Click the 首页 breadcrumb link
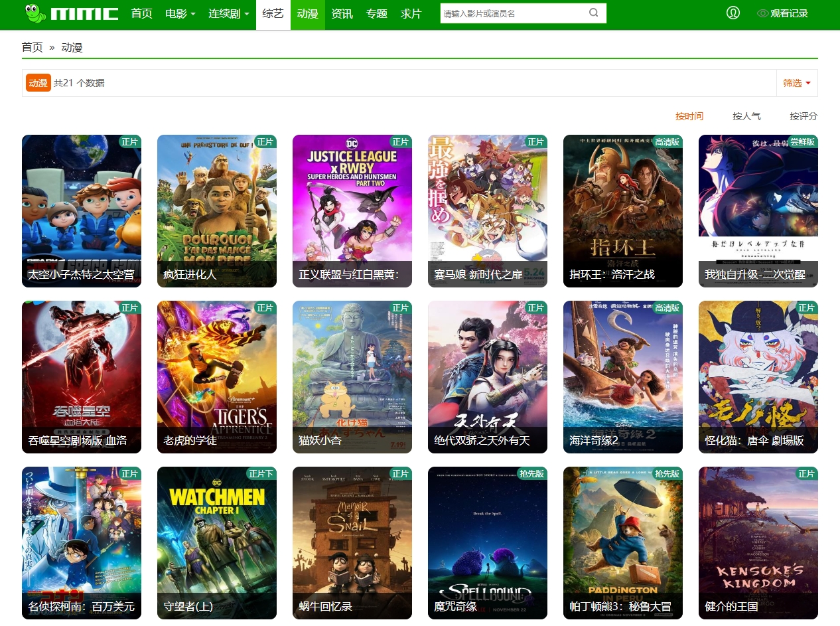Viewport: 840px width, 626px height. [x=33, y=47]
